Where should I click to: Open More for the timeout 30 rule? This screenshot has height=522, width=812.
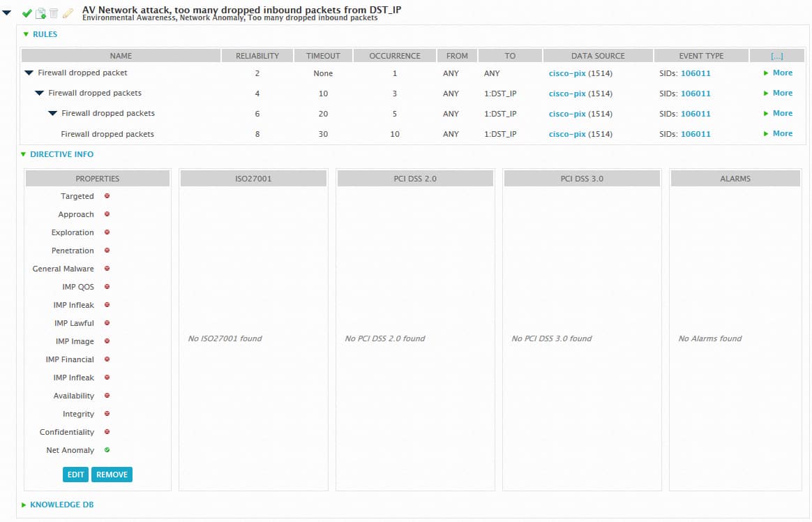click(778, 133)
